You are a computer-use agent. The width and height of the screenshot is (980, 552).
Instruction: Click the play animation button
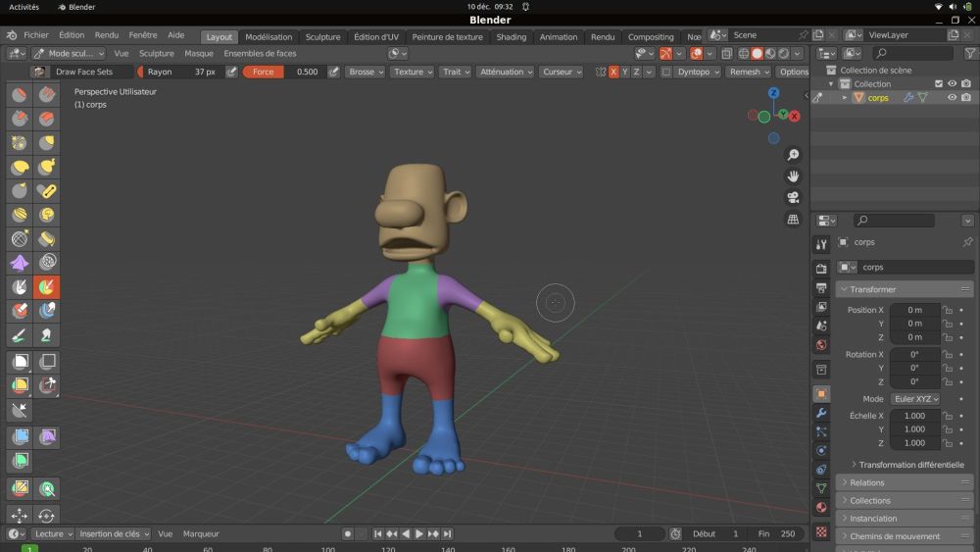(x=418, y=533)
